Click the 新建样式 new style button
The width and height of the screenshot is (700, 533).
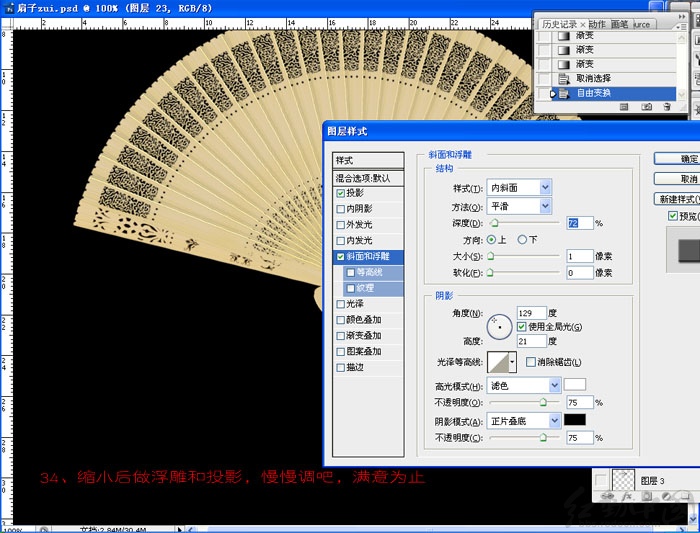(x=677, y=199)
